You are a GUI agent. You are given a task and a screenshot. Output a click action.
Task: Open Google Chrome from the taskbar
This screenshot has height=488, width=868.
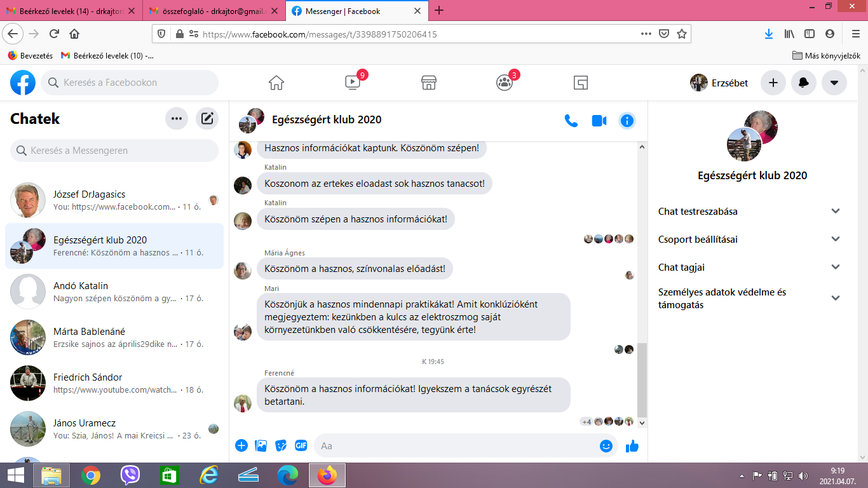tap(91, 475)
